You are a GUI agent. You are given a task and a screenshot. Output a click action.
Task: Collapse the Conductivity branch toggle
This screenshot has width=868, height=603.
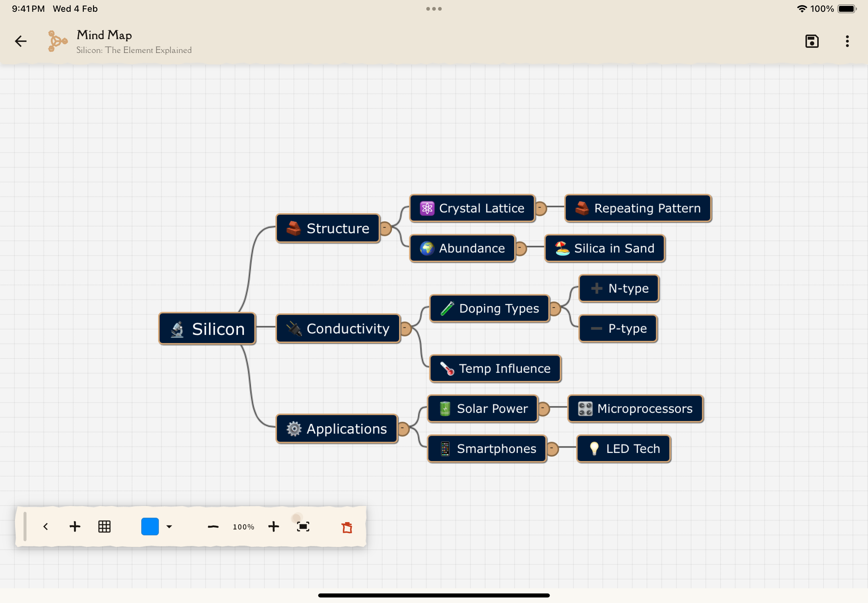coord(405,328)
